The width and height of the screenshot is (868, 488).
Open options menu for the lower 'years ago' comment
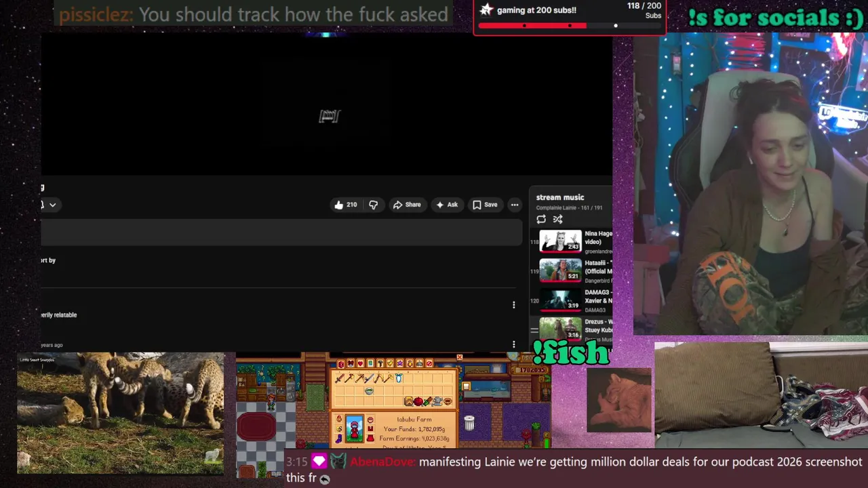point(513,344)
